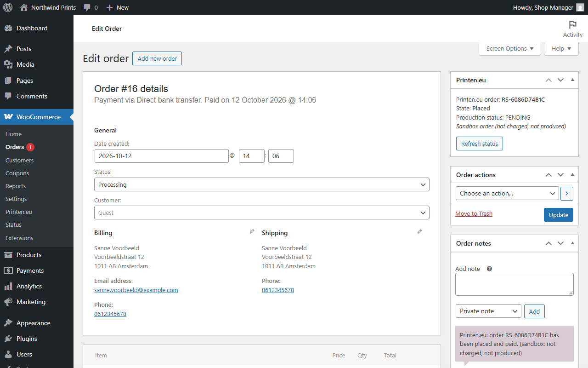Edit shipping address pencil icon
The height and width of the screenshot is (368, 588).
[x=419, y=231]
